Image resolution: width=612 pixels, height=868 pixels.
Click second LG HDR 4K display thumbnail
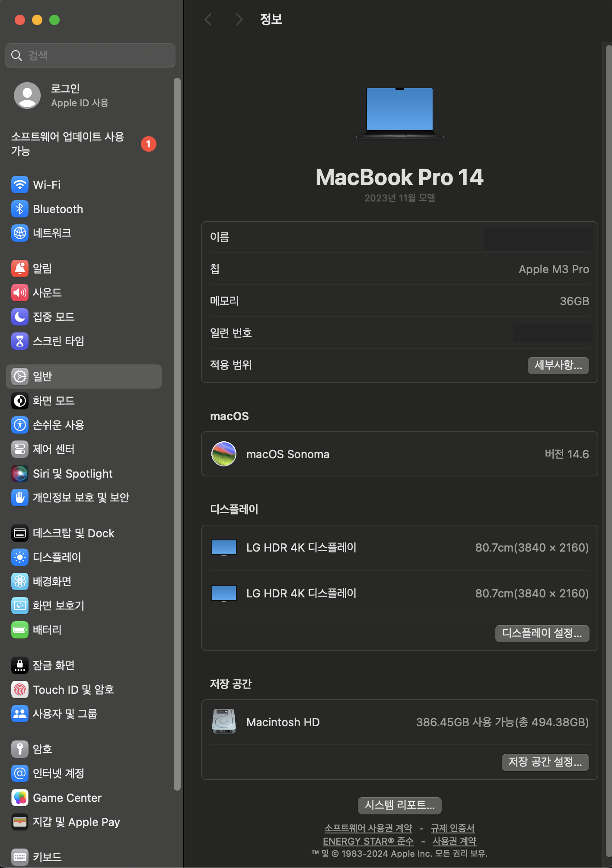coord(224,594)
